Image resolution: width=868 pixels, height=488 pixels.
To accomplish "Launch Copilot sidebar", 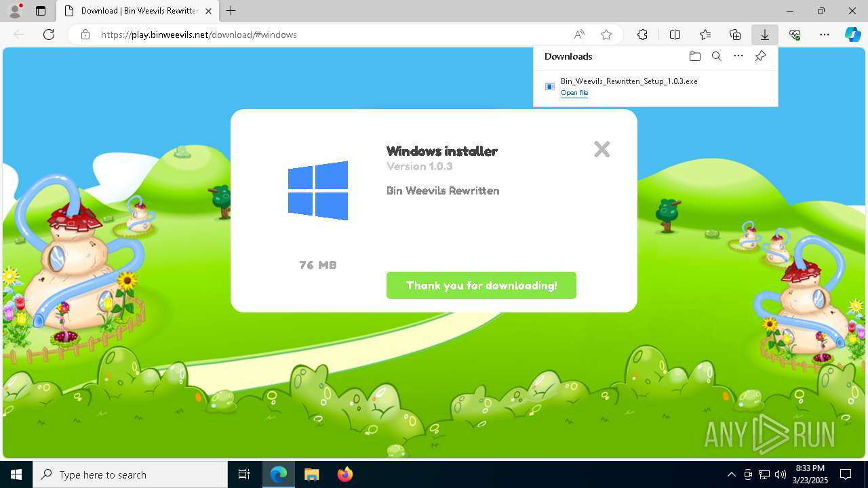I will [853, 35].
